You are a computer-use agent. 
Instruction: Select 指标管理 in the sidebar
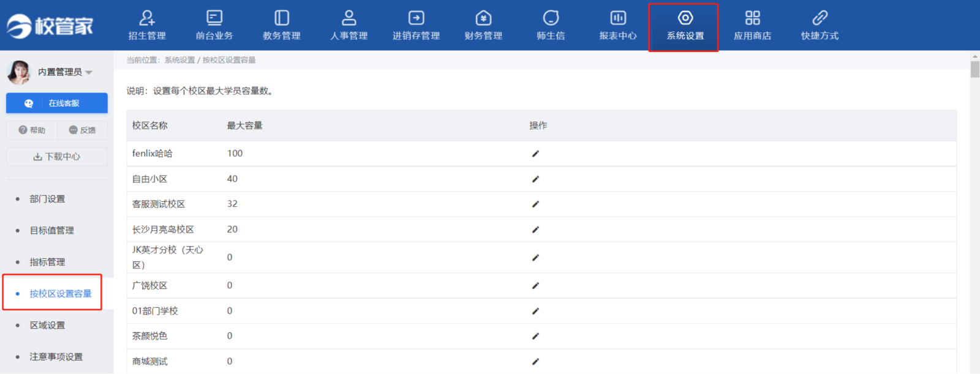(47, 262)
